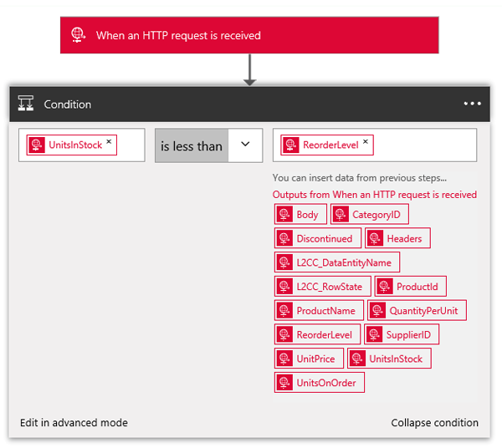Add the UnitsOnOrder token
Image resolution: width=502 pixels, height=448 pixels.
pyautogui.click(x=319, y=383)
